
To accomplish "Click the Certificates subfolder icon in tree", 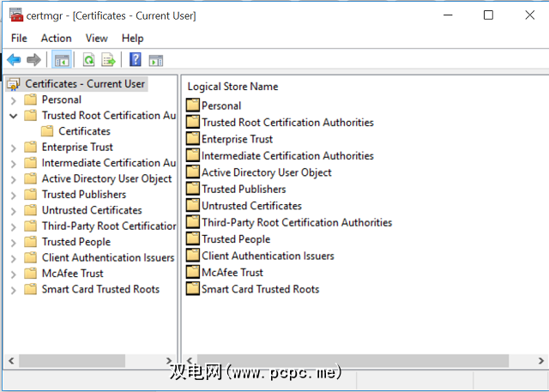I will tap(47, 131).
